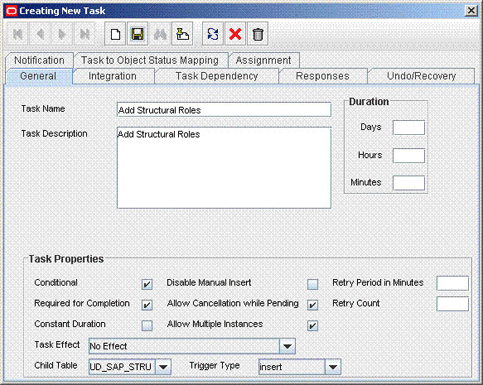Open the Child Table dropdown arrow

pos(163,367)
